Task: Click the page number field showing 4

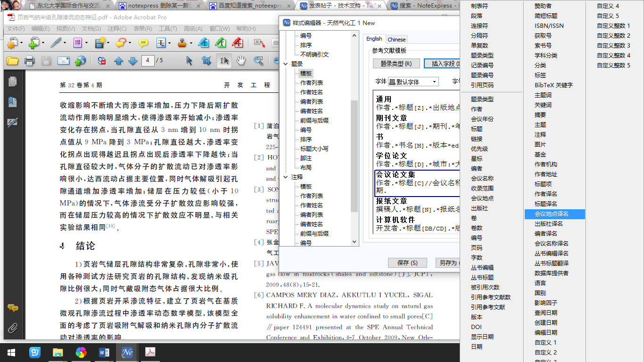Action: [148, 60]
